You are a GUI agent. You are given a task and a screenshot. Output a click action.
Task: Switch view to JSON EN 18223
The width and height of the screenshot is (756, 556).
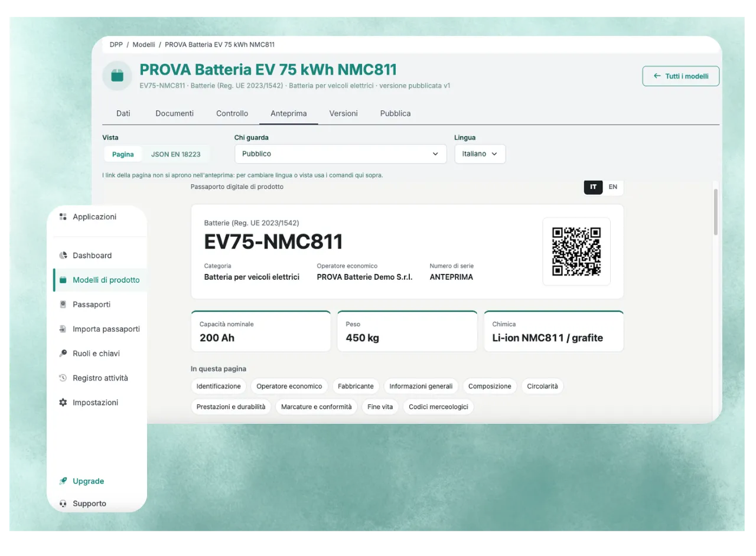point(176,154)
